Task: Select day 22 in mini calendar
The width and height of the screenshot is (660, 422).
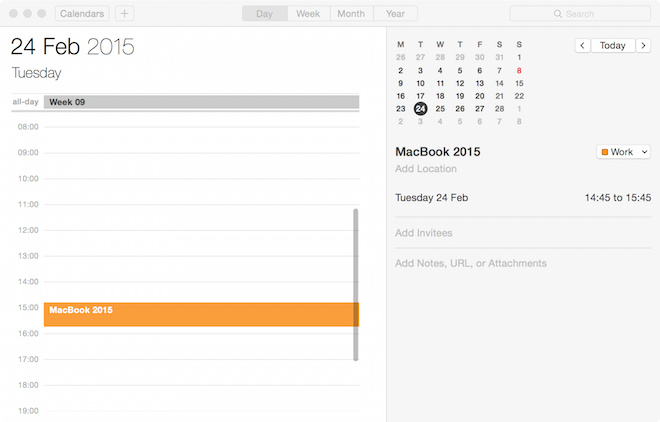Action: tap(519, 96)
